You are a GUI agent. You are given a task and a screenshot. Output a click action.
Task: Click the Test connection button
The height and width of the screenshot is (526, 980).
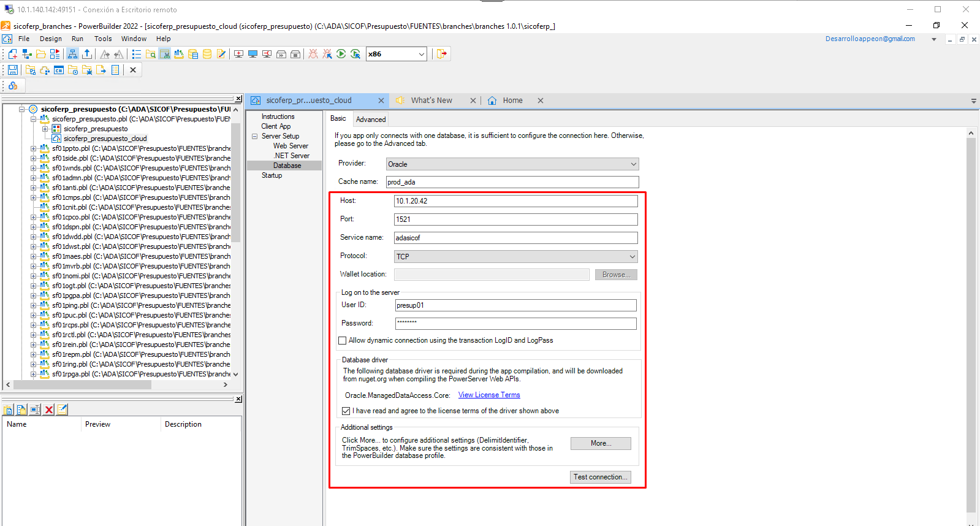(599, 477)
